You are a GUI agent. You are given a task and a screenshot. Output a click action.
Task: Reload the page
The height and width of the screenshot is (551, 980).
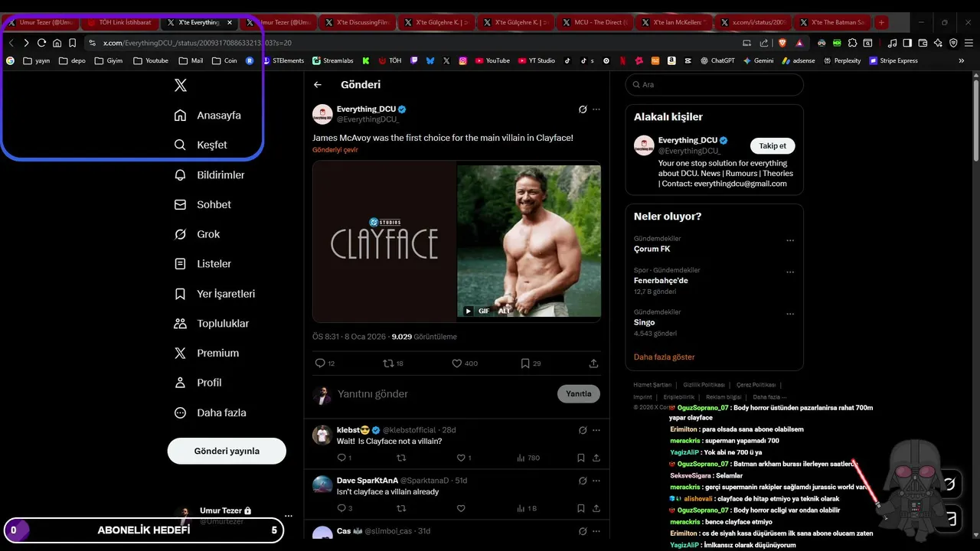(x=41, y=43)
